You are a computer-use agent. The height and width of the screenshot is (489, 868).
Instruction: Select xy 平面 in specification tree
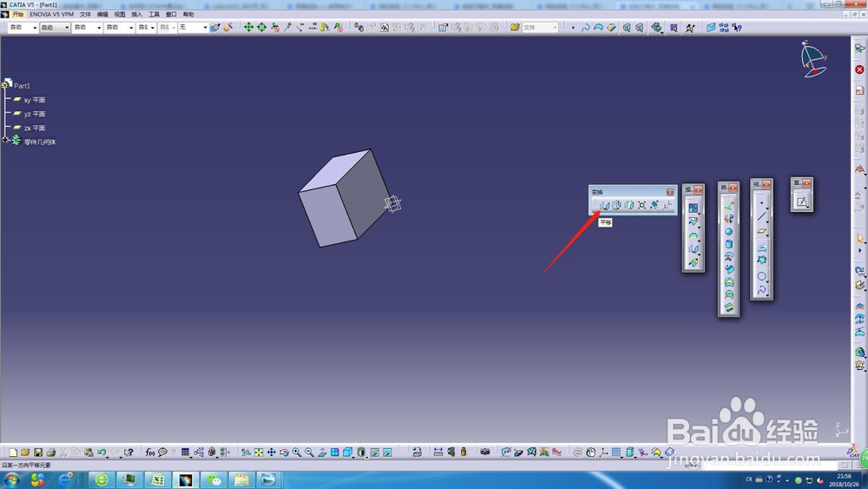(x=35, y=100)
